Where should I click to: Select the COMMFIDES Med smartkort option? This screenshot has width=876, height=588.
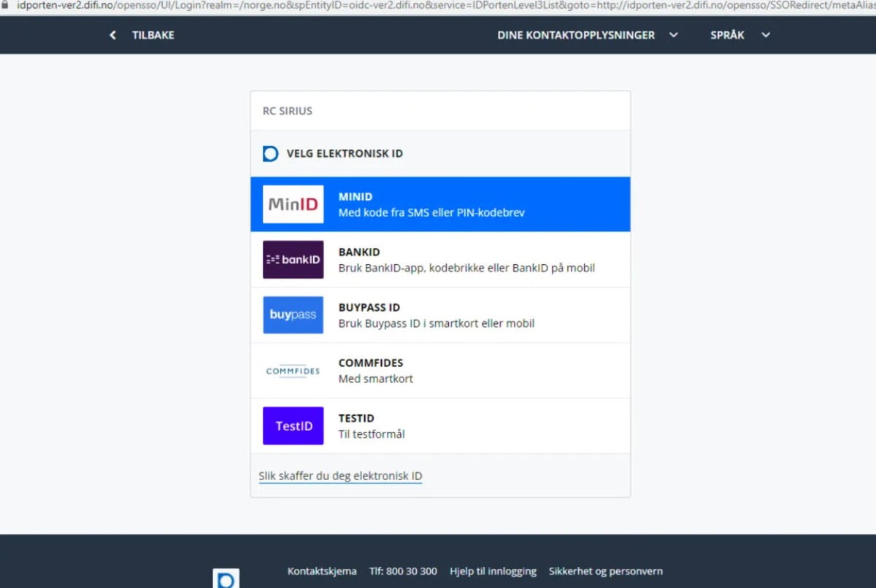coord(375,371)
